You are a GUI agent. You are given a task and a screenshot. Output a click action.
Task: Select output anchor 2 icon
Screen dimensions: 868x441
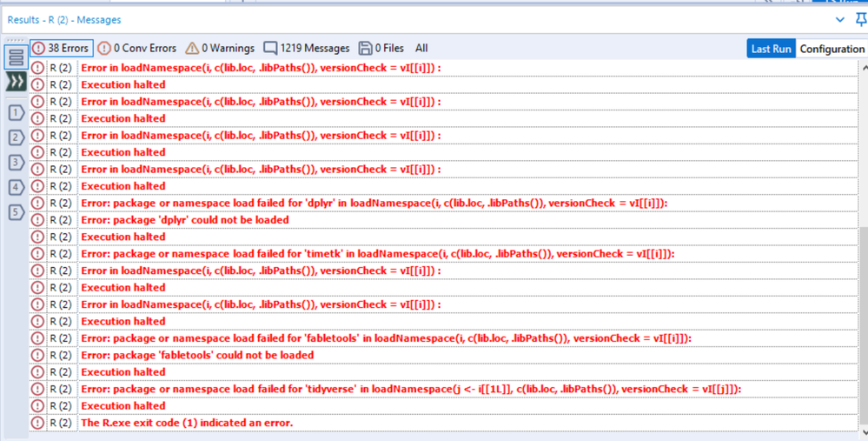tap(16, 137)
